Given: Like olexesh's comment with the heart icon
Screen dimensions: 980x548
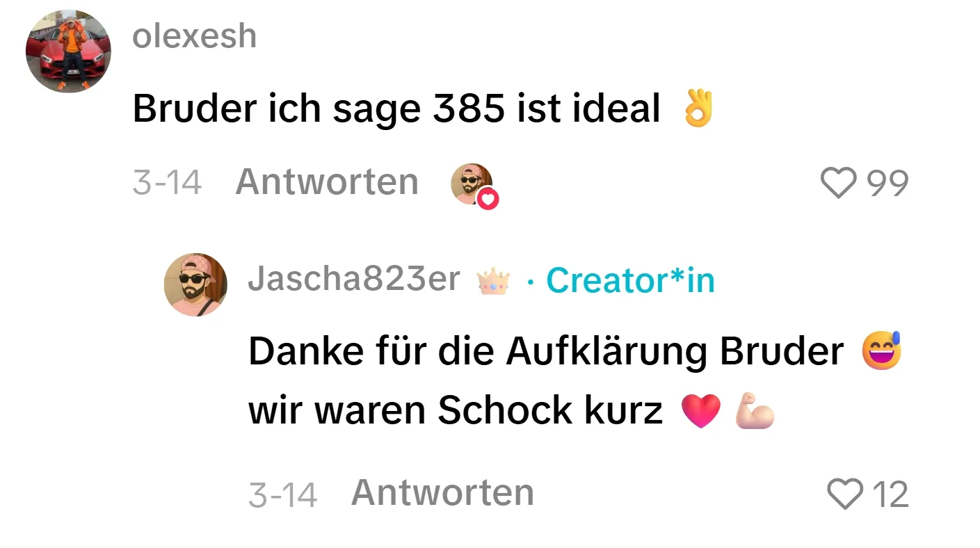Looking at the screenshot, I should tap(840, 184).
